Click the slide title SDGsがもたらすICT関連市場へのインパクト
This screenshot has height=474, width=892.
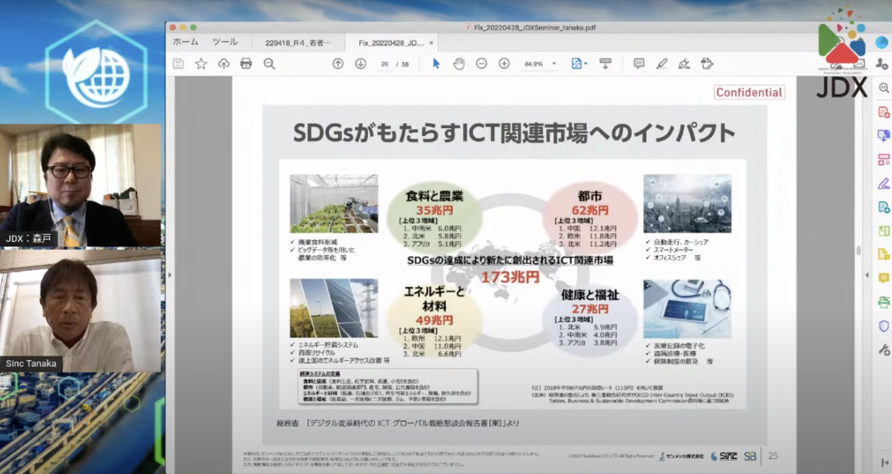514,133
